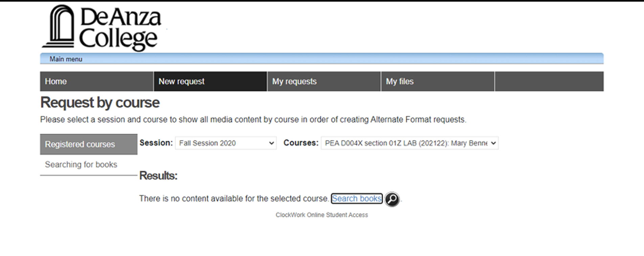Follow the Search books link
This screenshot has width=644, height=256.
356,199
